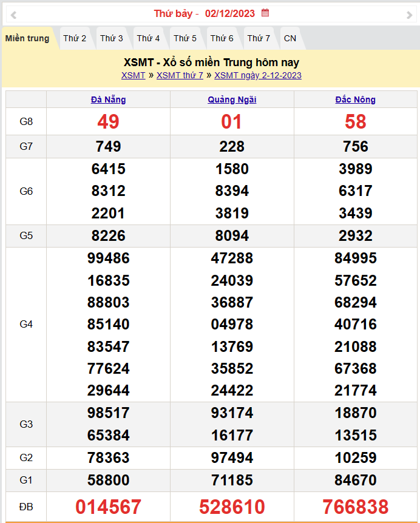420x523 pixels.
Task: Select the Miền trung tab
Action: click(27, 38)
